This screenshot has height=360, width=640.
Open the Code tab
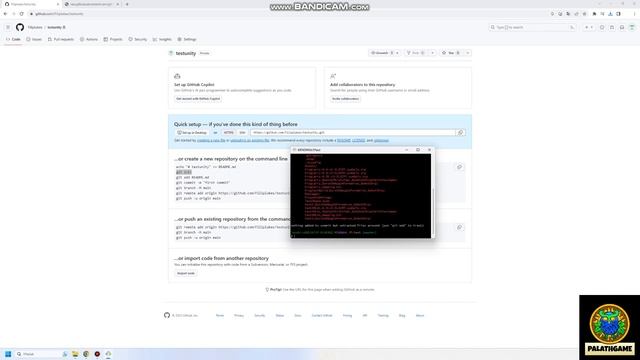[x=13, y=40]
